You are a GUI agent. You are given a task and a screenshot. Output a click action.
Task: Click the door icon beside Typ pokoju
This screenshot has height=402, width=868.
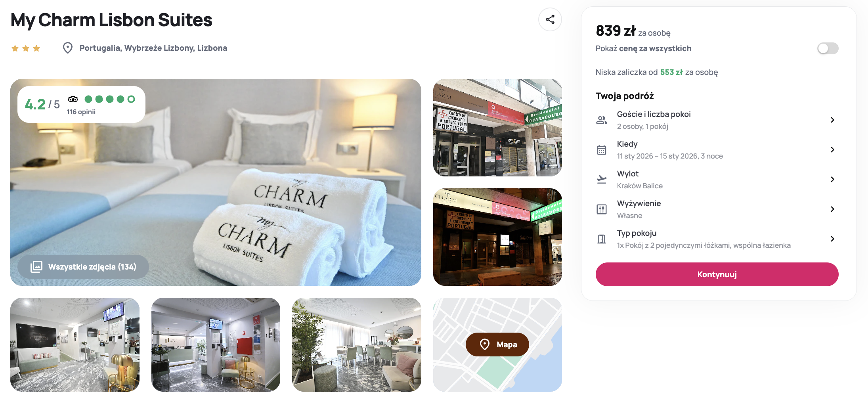[602, 239]
